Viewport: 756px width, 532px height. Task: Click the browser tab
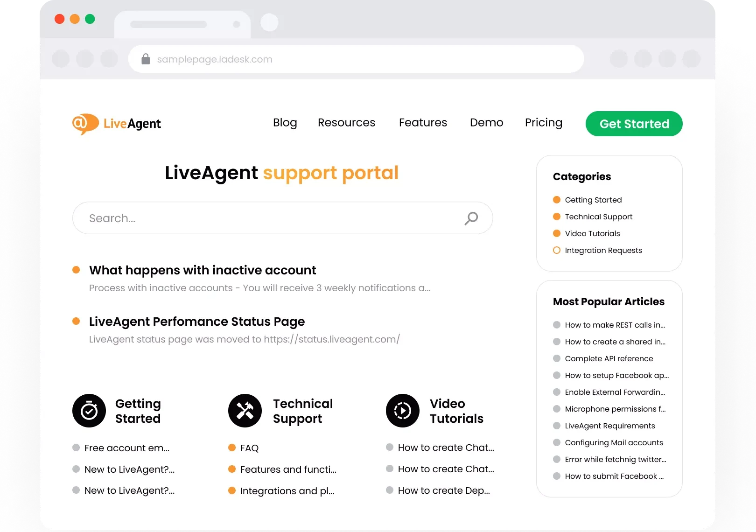coord(182,25)
